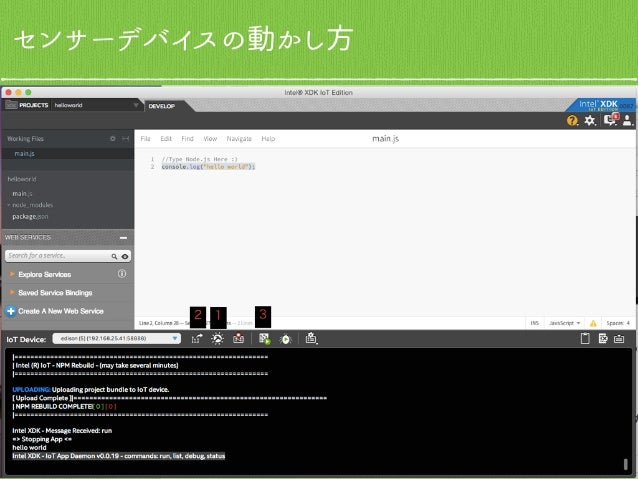Image resolution: width=638 pixels, height=479 pixels.
Task: Click the console scrollbar thumb
Action: 626,464
